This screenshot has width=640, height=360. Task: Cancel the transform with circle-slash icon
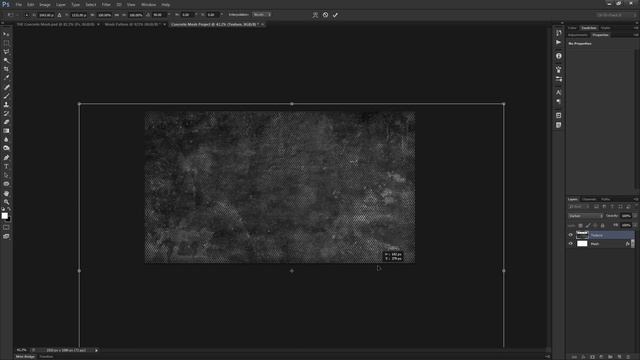pyautogui.click(x=325, y=15)
